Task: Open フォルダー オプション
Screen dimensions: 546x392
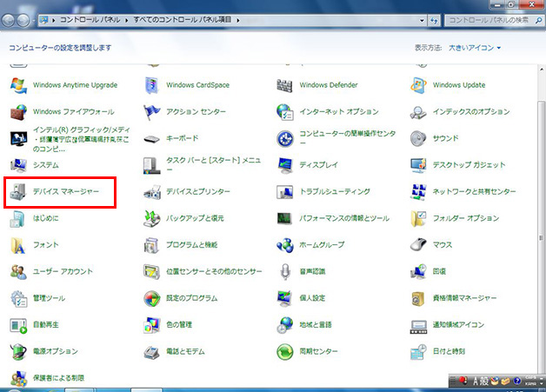Action: (455, 218)
